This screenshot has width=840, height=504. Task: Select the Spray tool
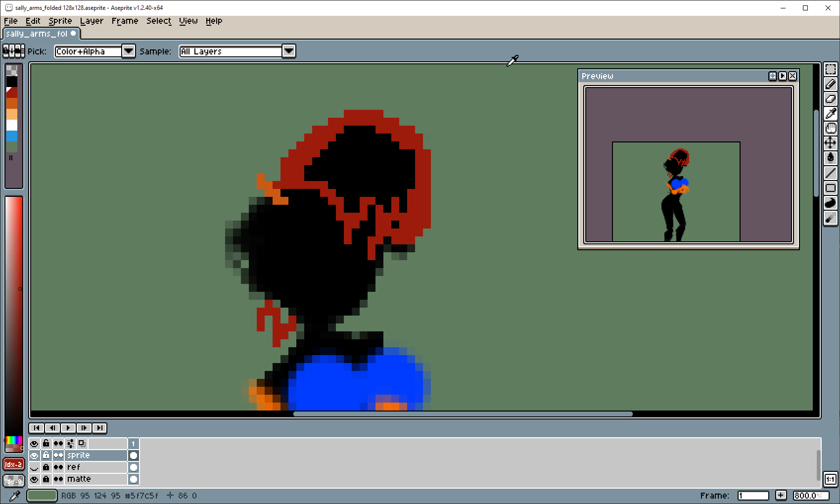point(831,218)
